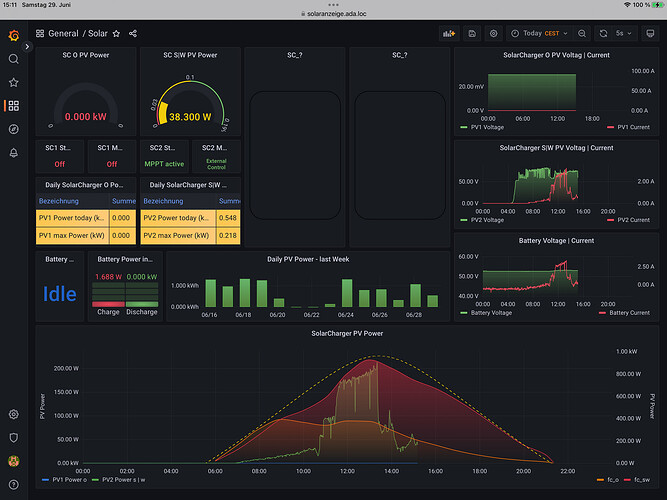Open the 5s refresh interval dropdown
This screenshot has width=667, height=500.
(624, 34)
